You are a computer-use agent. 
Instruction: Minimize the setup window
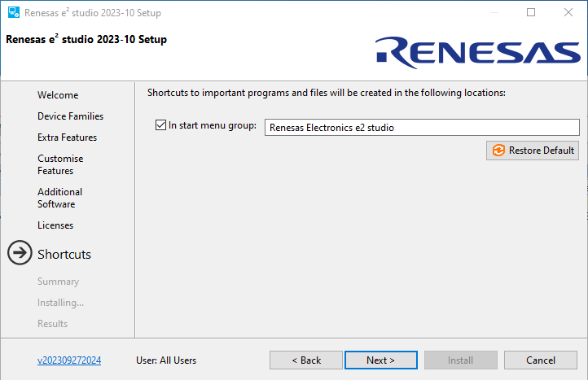pos(494,13)
